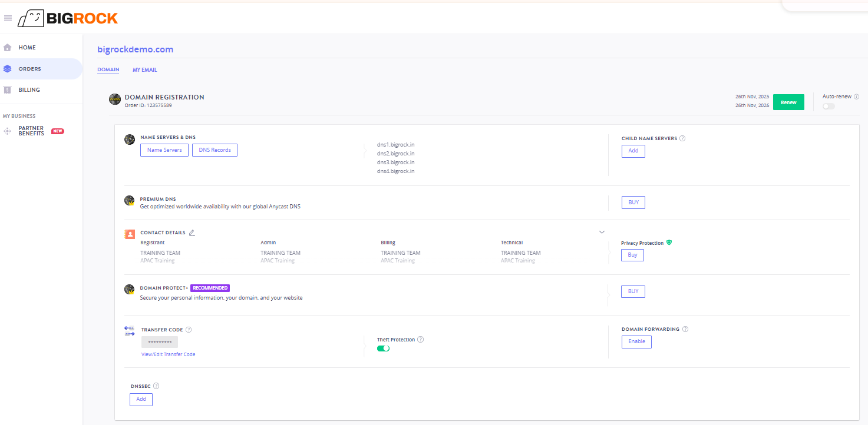
Task: Click the Orders stack icon in sidebar
Action: click(7, 69)
